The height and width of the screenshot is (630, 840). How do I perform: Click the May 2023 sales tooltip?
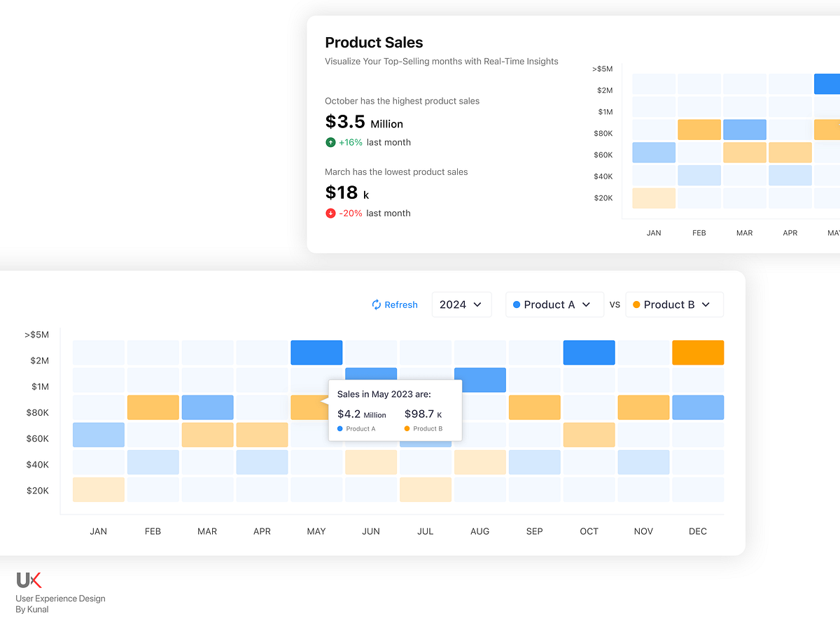click(x=395, y=409)
